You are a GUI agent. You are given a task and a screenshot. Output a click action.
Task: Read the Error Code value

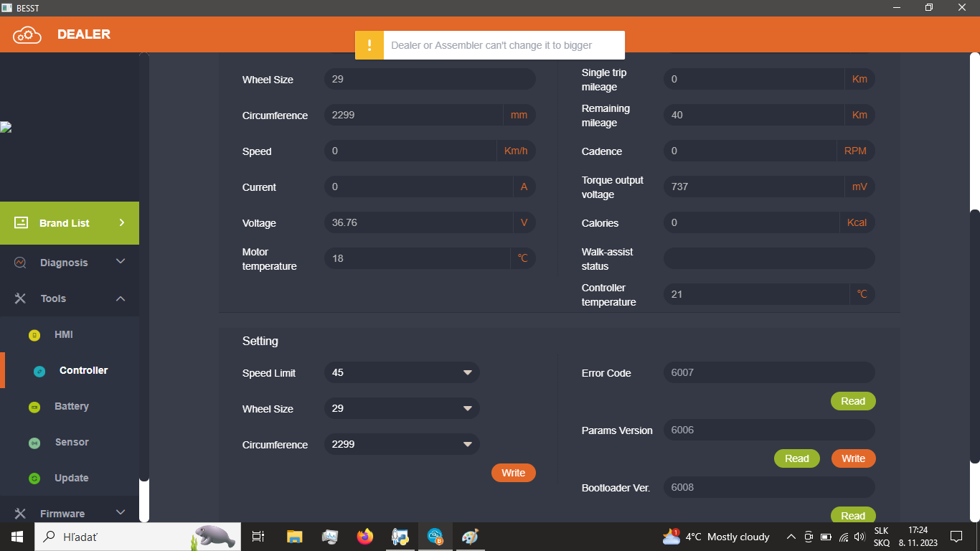pyautogui.click(x=853, y=401)
